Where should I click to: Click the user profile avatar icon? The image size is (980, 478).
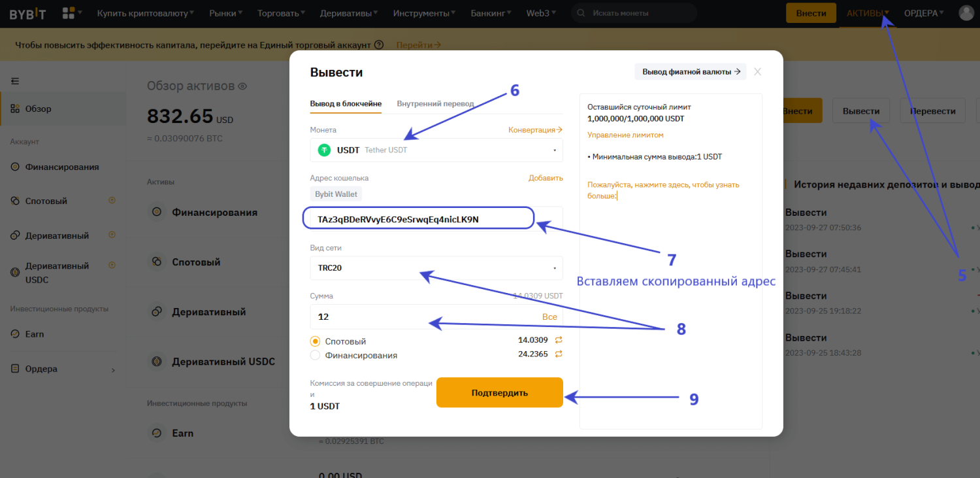click(966, 13)
